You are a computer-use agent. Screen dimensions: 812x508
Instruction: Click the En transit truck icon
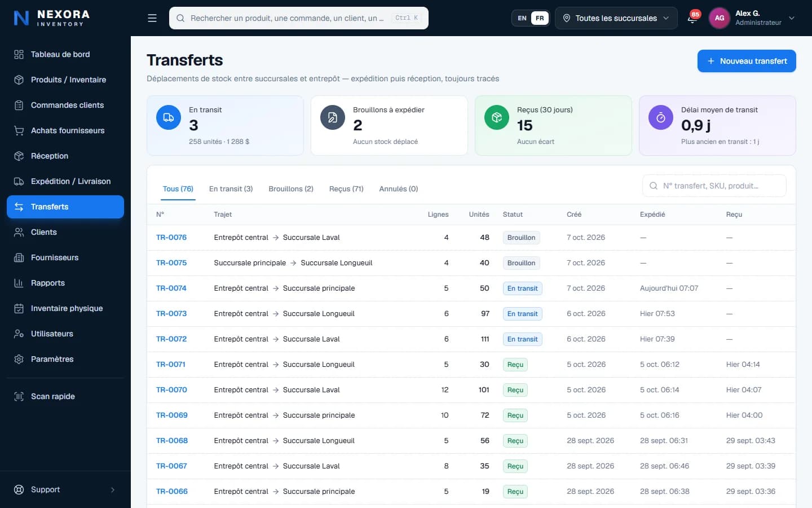click(168, 117)
